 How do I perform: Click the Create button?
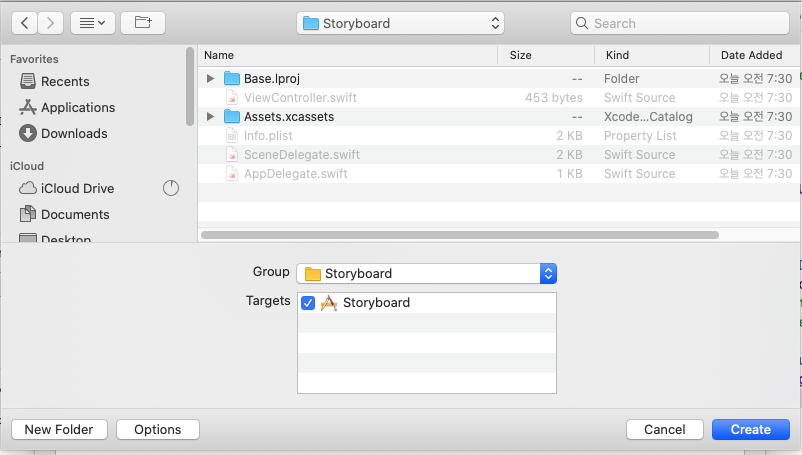pyautogui.click(x=750, y=430)
